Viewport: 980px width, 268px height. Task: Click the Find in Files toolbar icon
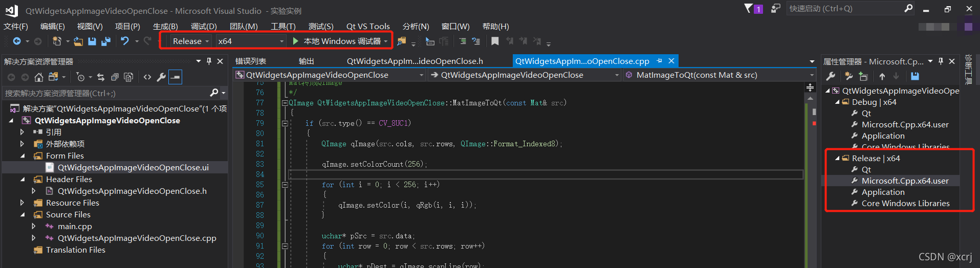pos(401,41)
